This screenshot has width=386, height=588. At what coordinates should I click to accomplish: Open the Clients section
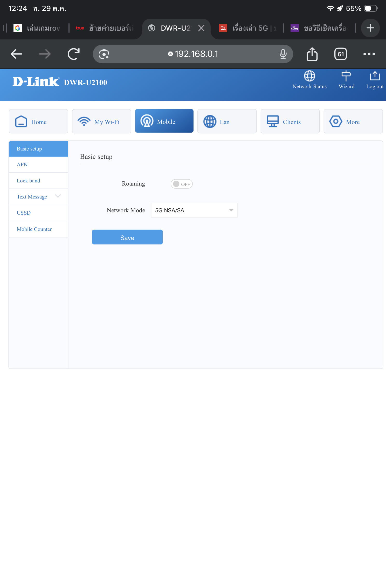[x=290, y=121]
